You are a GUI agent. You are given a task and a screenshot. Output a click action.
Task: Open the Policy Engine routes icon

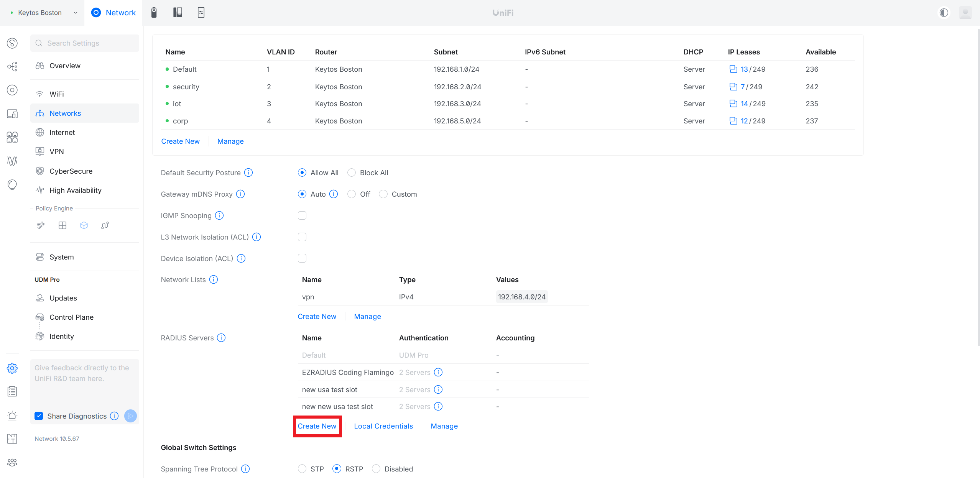[x=105, y=225]
